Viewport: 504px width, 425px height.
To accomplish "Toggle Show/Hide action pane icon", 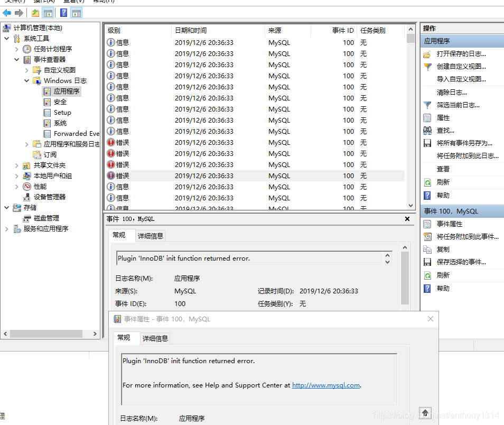I will click(x=77, y=13).
